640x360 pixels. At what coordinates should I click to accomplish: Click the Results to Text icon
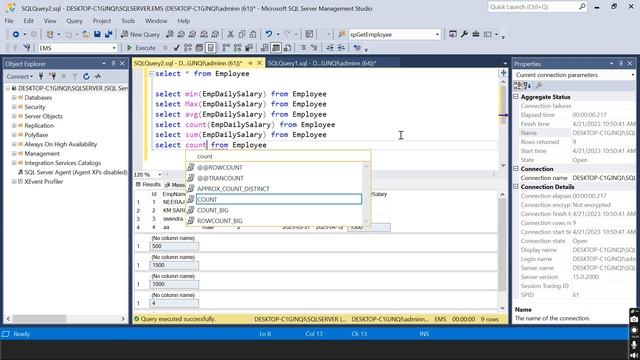[x=264, y=48]
